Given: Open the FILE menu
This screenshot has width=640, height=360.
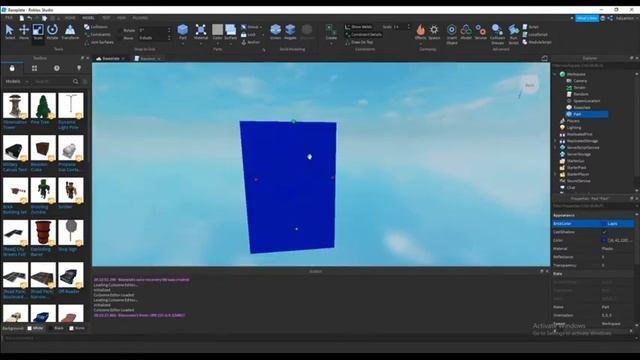Looking at the screenshot, I should (x=9, y=18).
